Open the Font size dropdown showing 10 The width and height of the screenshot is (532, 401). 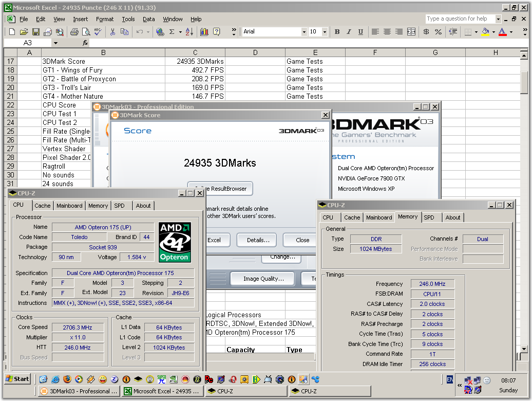point(325,32)
